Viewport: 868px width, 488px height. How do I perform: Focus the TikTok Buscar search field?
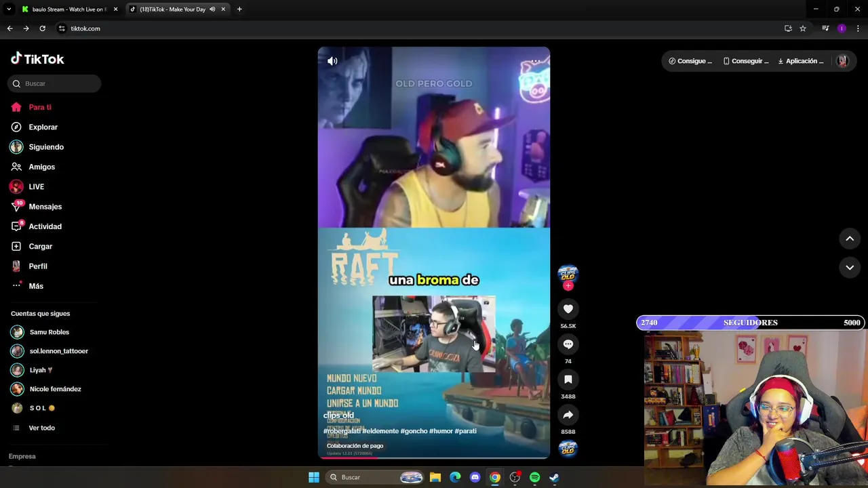click(x=54, y=83)
